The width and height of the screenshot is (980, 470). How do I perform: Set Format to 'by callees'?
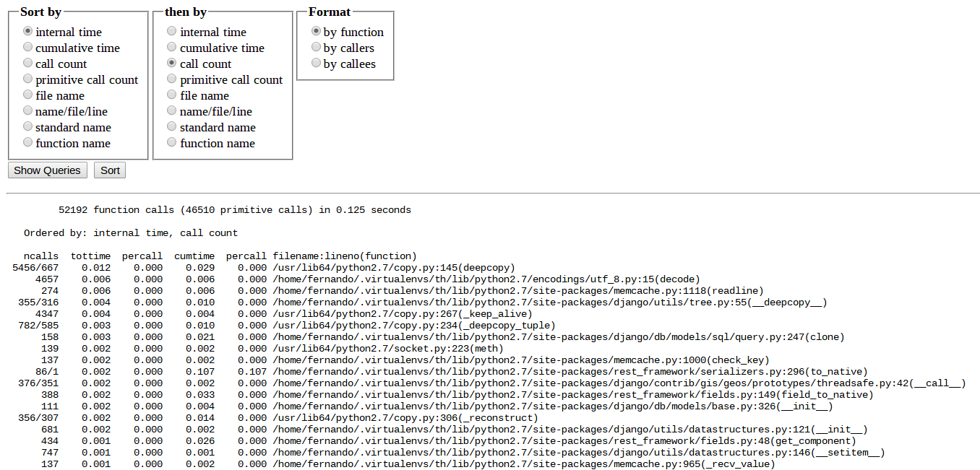pyautogui.click(x=316, y=63)
